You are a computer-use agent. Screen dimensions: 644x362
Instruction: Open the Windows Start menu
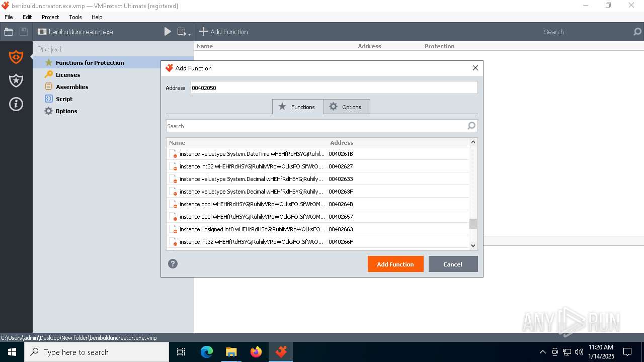[12, 352]
